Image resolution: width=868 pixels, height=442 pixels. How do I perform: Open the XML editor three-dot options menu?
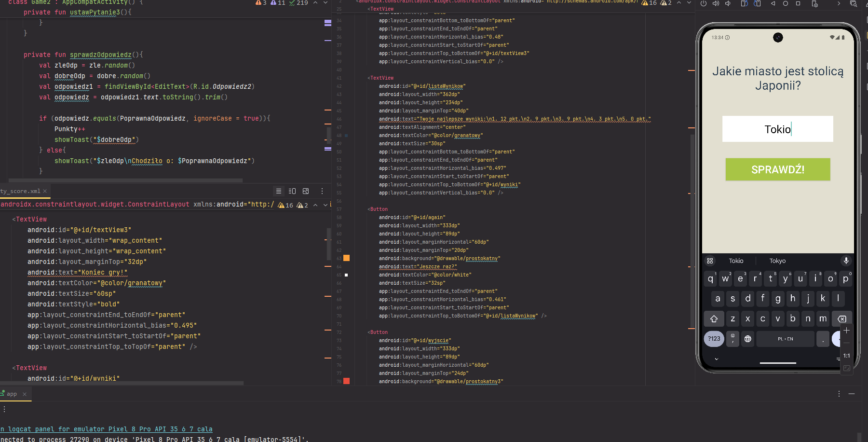click(322, 191)
